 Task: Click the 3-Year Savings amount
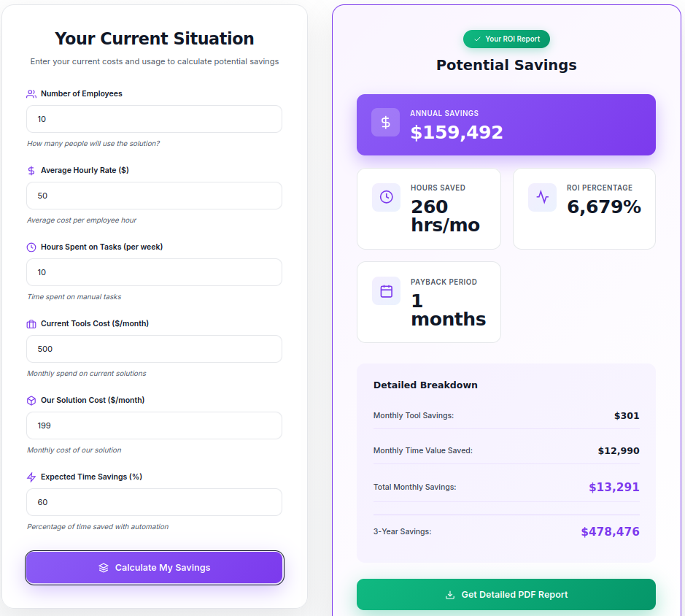pyautogui.click(x=610, y=532)
